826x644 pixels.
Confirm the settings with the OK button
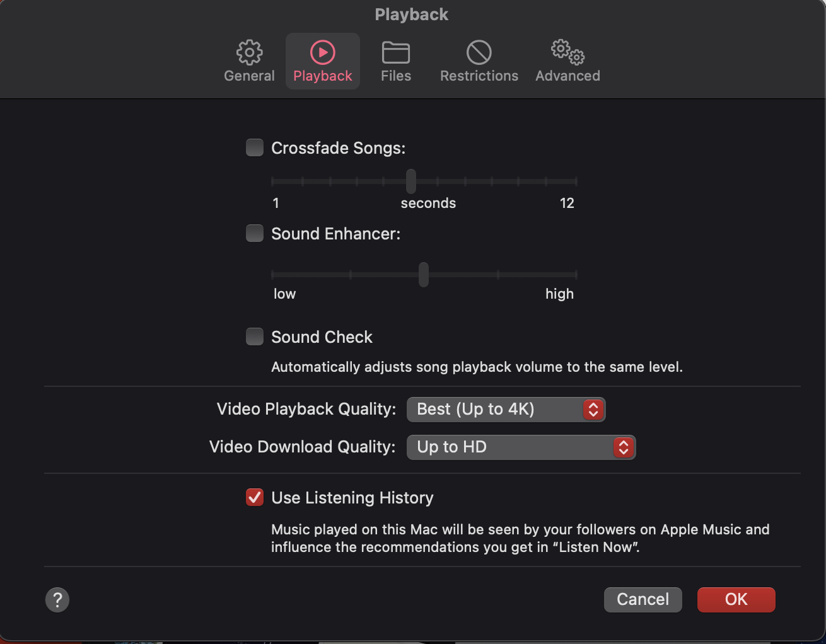tap(736, 599)
